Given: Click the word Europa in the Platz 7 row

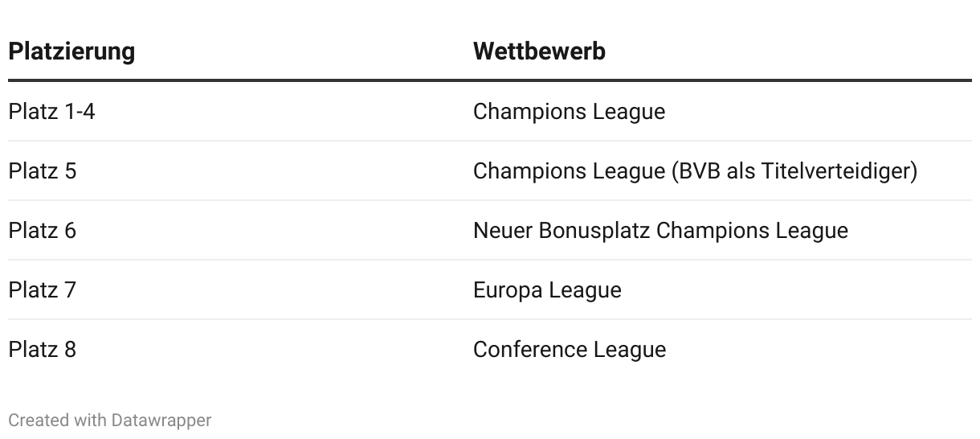Looking at the screenshot, I should point(510,290).
